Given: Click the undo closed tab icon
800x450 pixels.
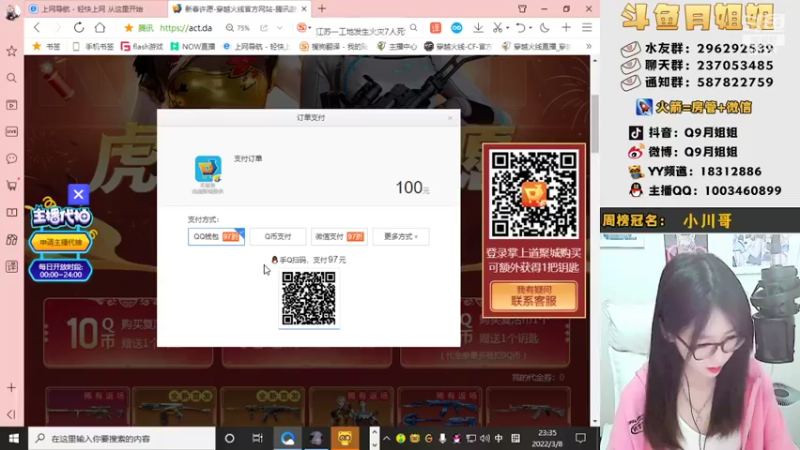Looking at the screenshot, I should (520, 28).
